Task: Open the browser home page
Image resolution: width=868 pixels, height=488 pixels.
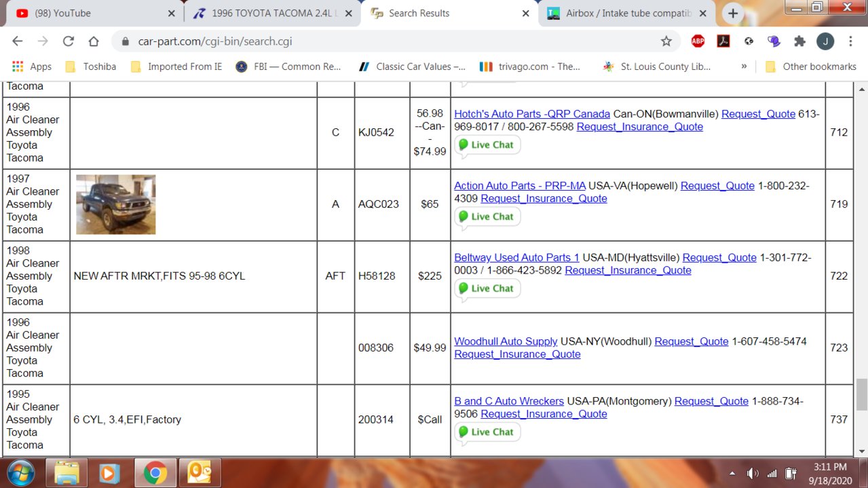Action: click(x=94, y=41)
